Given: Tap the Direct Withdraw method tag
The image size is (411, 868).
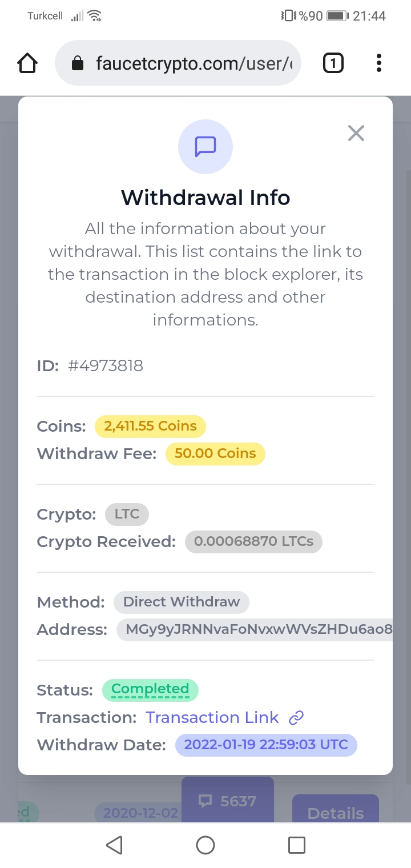Looking at the screenshot, I should pos(182,602).
